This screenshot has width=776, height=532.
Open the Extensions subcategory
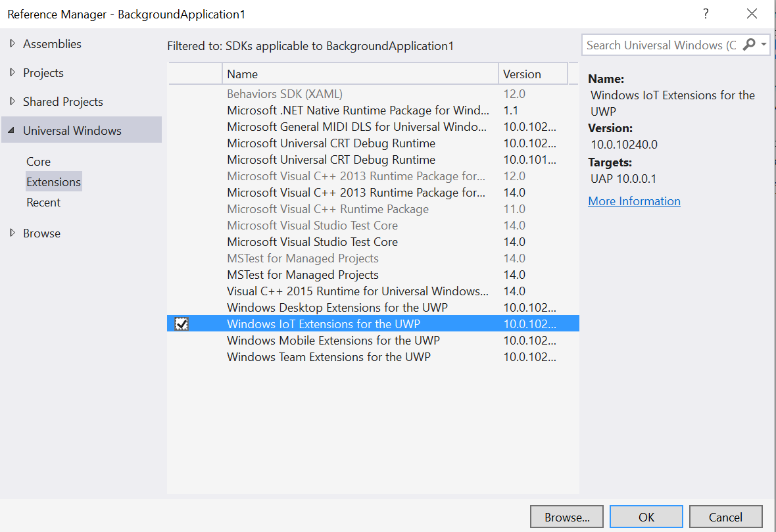(x=53, y=182)
